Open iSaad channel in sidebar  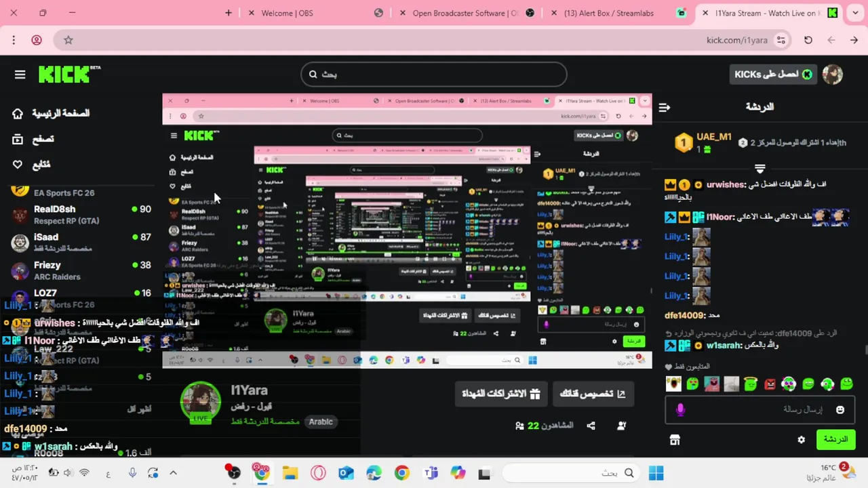coord(81,243)
